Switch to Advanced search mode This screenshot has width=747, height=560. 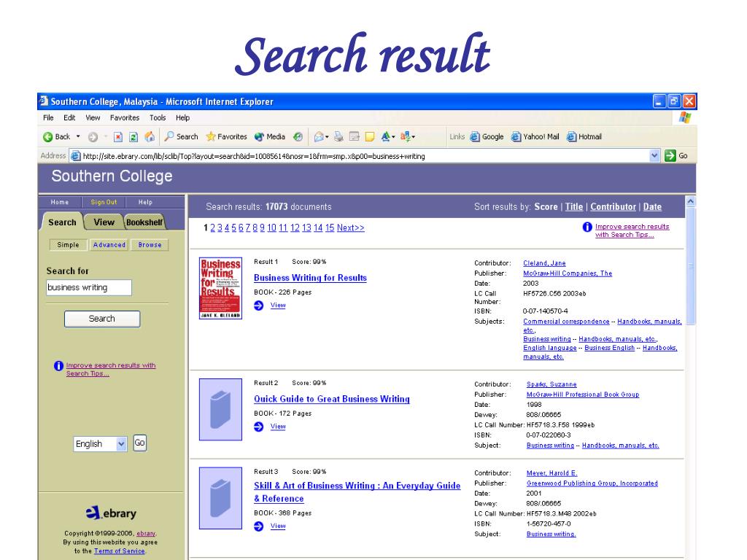109,245
